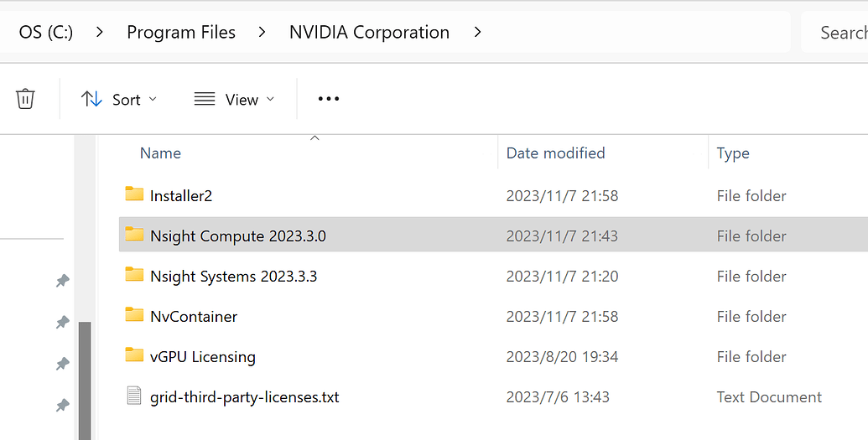This screenshot has height=440, width=868.
Task: Click the Type column header
Action: (733, 153)
